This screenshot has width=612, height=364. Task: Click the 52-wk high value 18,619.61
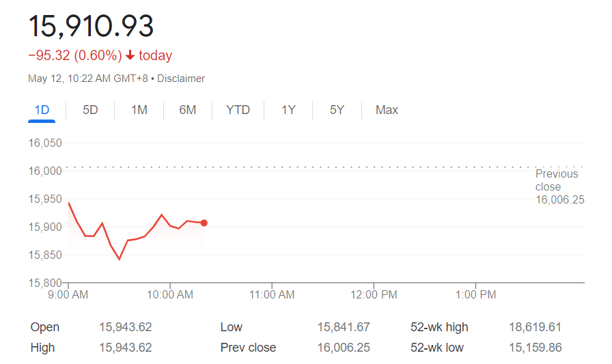[x=535, y=327]
